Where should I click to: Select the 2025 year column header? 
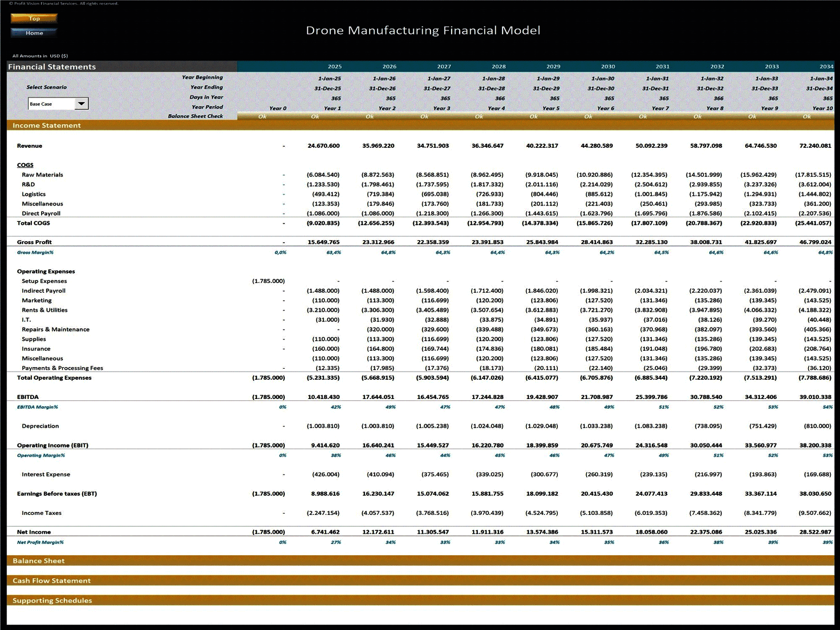pos(335,66)
